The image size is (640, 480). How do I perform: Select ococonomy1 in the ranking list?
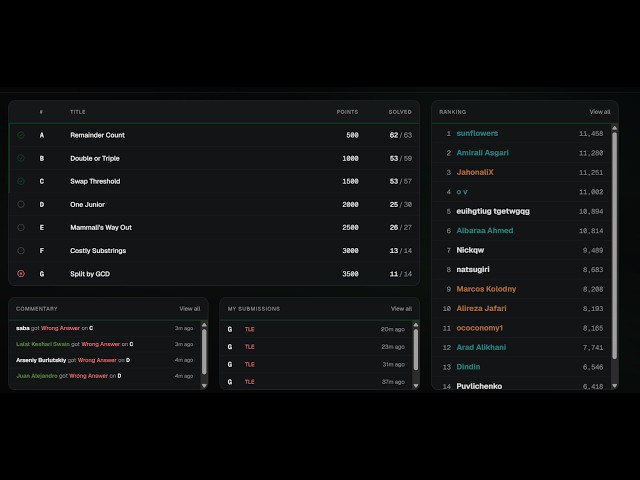(480, 328)
